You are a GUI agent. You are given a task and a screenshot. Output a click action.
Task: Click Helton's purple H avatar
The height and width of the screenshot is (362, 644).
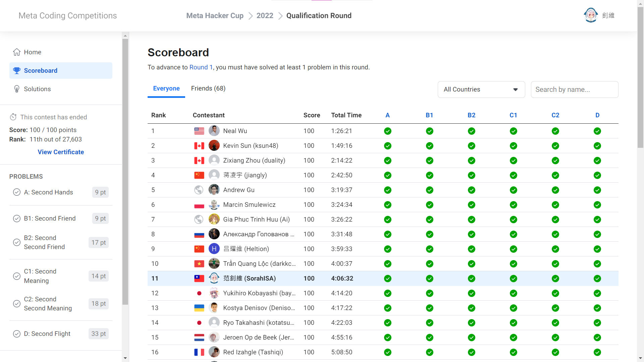[x=214, y=249]
